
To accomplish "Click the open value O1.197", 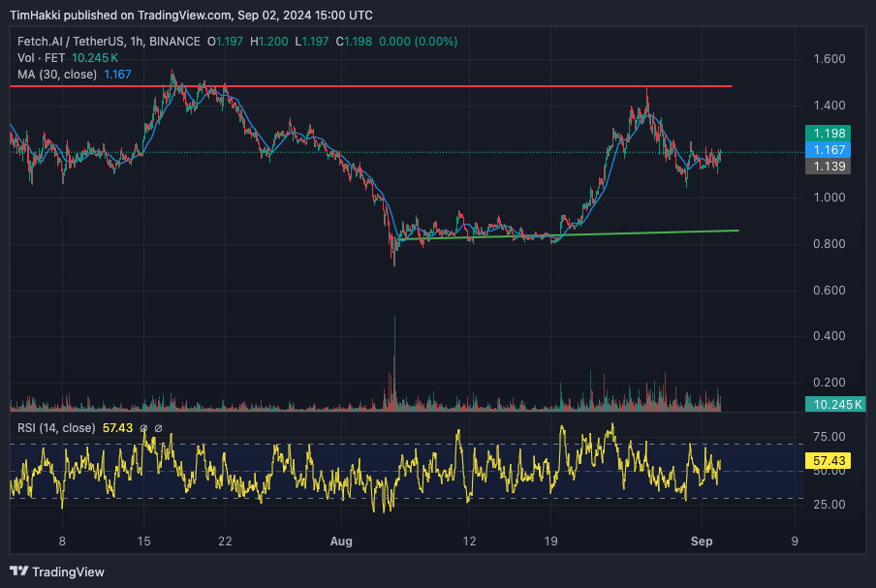I will [225, 42].
